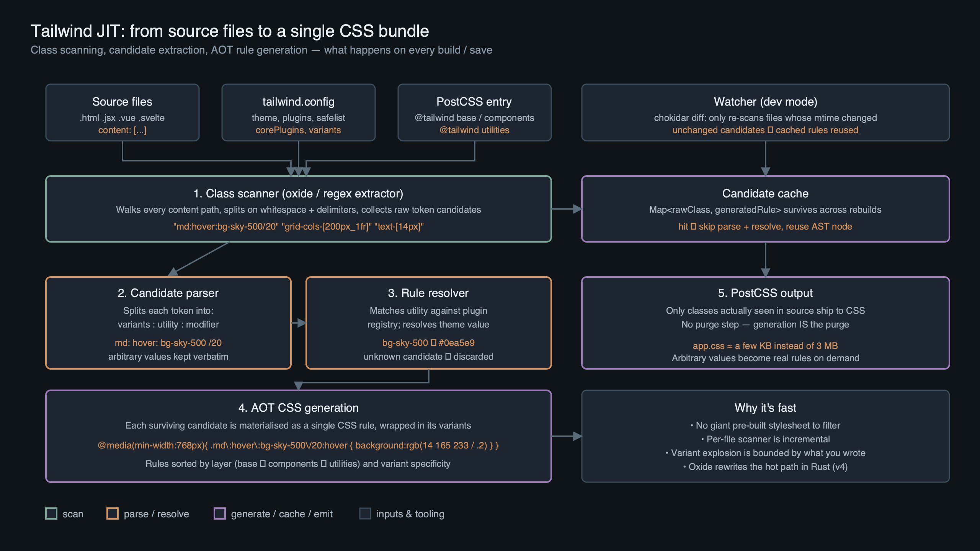Viewport: 980px width, 551px height.
Task: Click 'Oxide rewrites the hot path in Rust (v4)'
Action: pyautogui.click(x=765, y=467)
